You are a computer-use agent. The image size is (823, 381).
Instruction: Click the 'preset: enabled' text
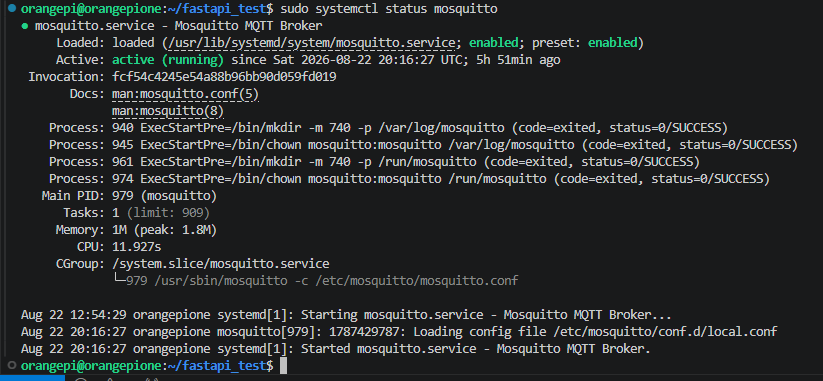(x=585, y=43)
